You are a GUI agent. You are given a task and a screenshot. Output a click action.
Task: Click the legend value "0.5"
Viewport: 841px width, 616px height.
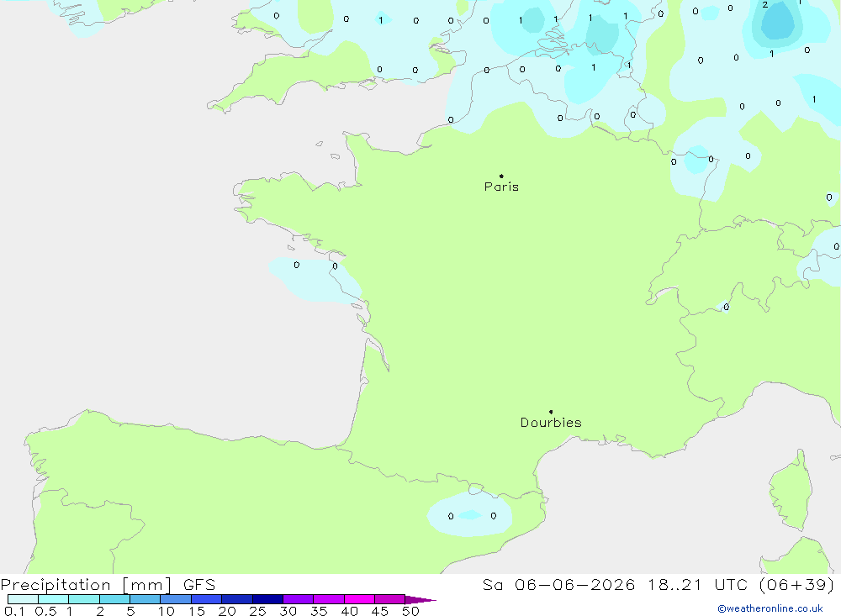(x=45, y=611)
